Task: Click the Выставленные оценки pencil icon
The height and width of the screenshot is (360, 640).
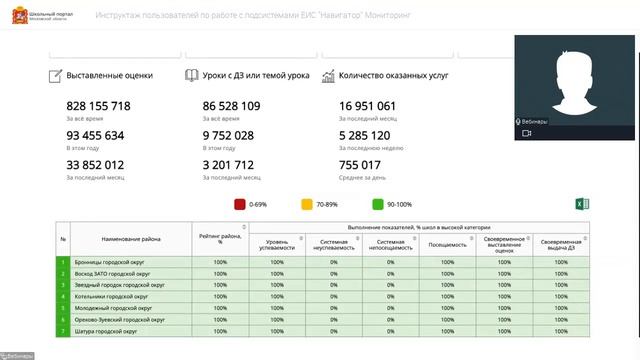Action: (x=56, y=76)
